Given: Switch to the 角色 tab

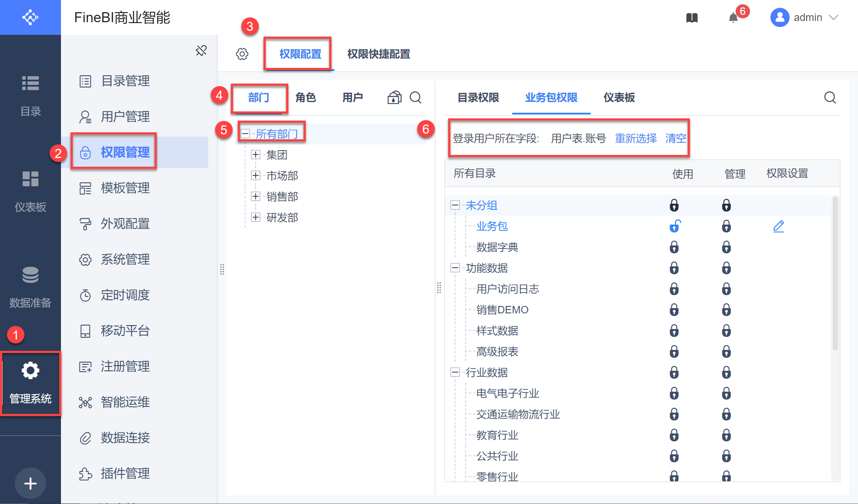Looking at the screenshot, I should 305,97.
